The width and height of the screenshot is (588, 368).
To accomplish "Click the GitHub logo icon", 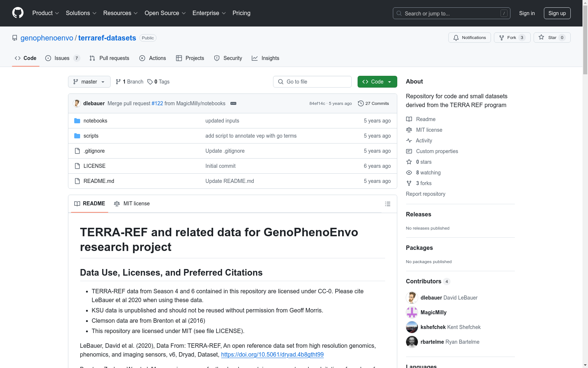I will (18, 13).
